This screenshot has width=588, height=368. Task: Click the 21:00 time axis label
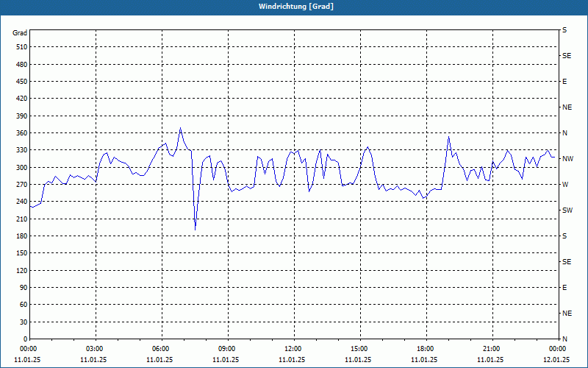[x=492, y=349]
